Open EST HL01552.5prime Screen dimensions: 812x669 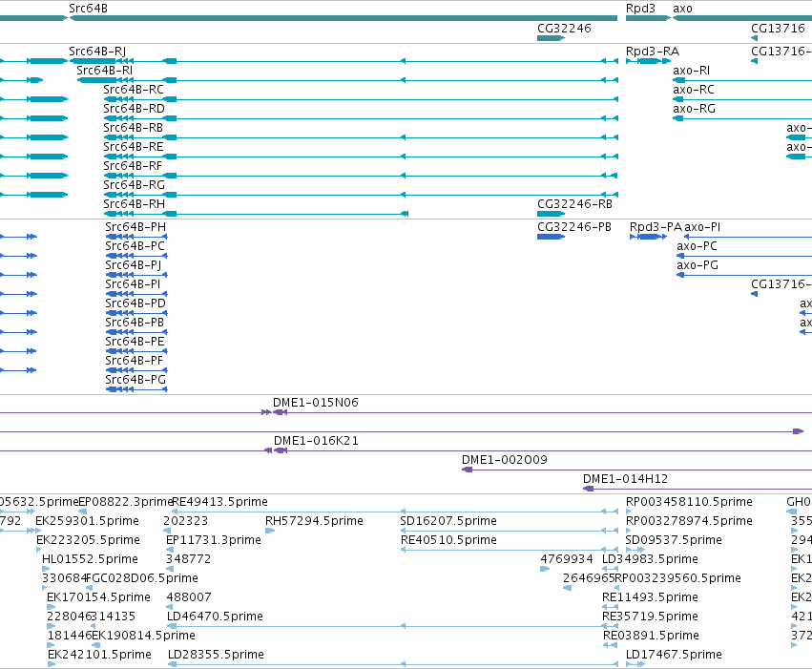(46, 569)
